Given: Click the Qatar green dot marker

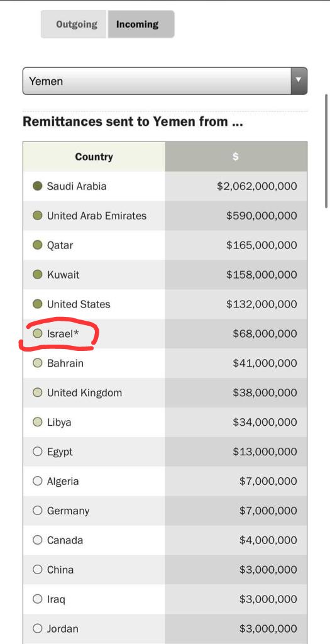Looking at the screenshot, I should 37,245.
